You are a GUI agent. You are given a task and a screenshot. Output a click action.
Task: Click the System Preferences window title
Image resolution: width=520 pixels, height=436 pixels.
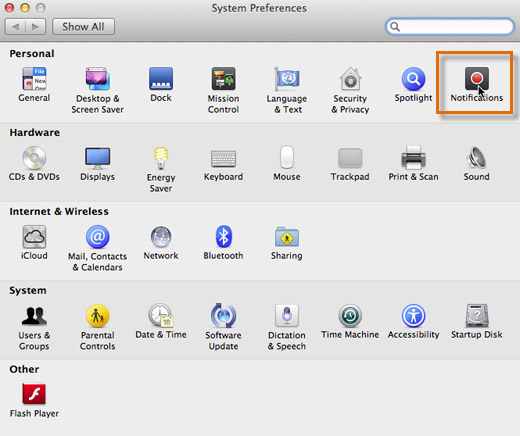[259, 8]
